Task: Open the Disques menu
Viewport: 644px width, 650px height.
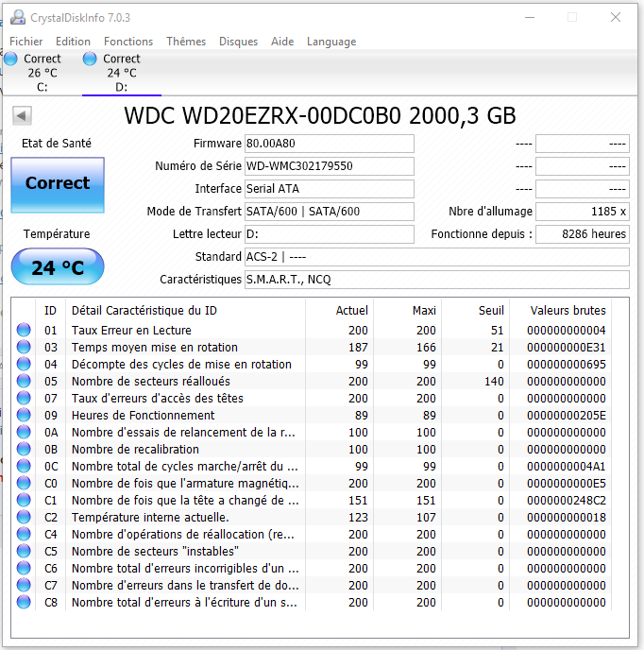Action: click(238, 42)
